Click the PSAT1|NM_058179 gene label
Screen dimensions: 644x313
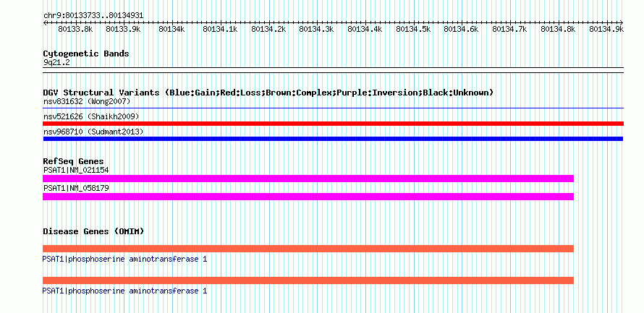pyautogui.click(x=76, y=188)
